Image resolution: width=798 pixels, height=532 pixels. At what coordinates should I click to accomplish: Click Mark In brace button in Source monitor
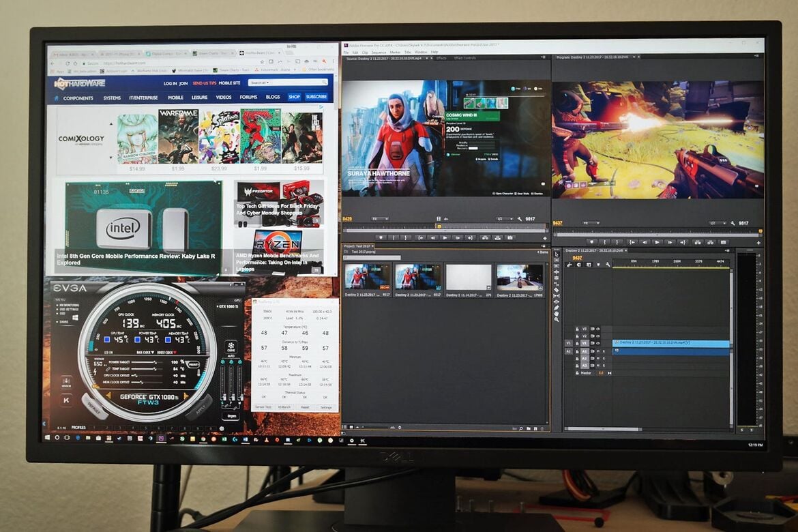pos(394,238)
